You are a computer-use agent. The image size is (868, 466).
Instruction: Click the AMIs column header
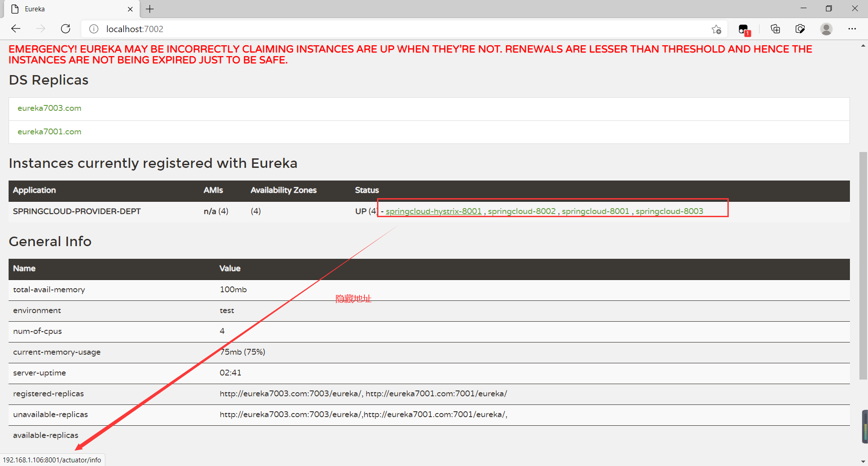[213, 190]
